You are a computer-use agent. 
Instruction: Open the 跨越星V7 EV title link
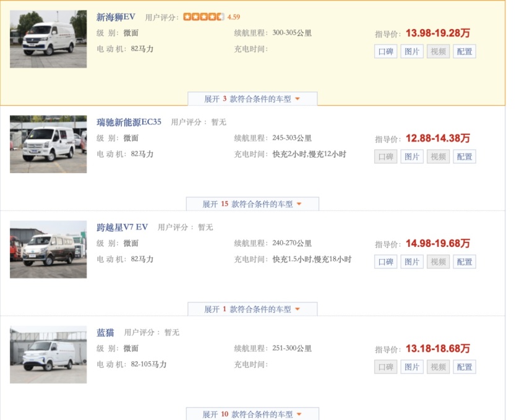(x=122, y=227)
